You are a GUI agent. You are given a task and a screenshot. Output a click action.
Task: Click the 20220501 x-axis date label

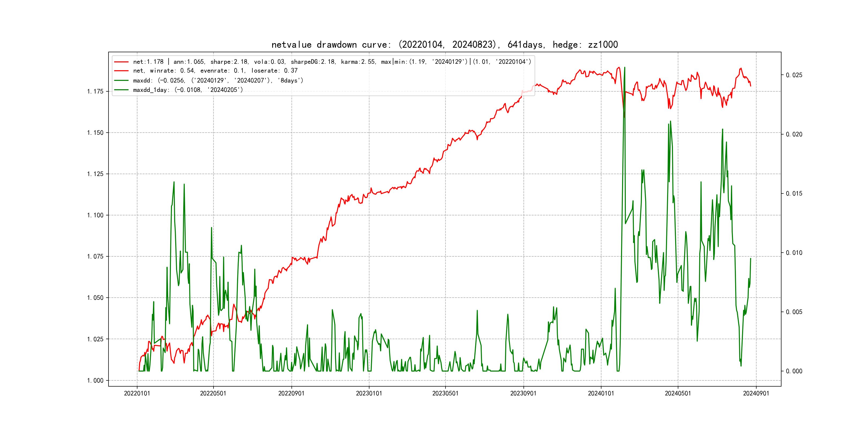[213, 394]
